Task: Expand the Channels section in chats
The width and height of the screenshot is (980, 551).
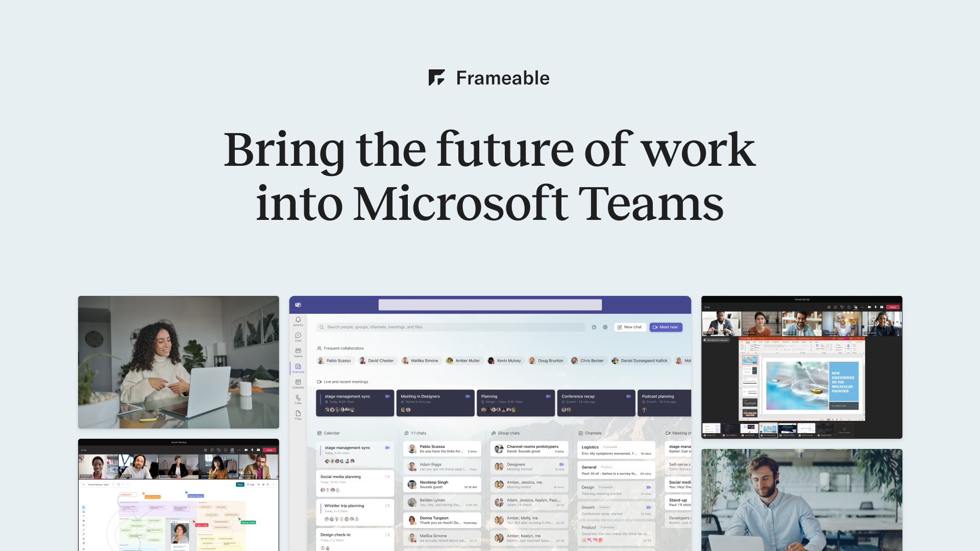Action: click(581, 433)
